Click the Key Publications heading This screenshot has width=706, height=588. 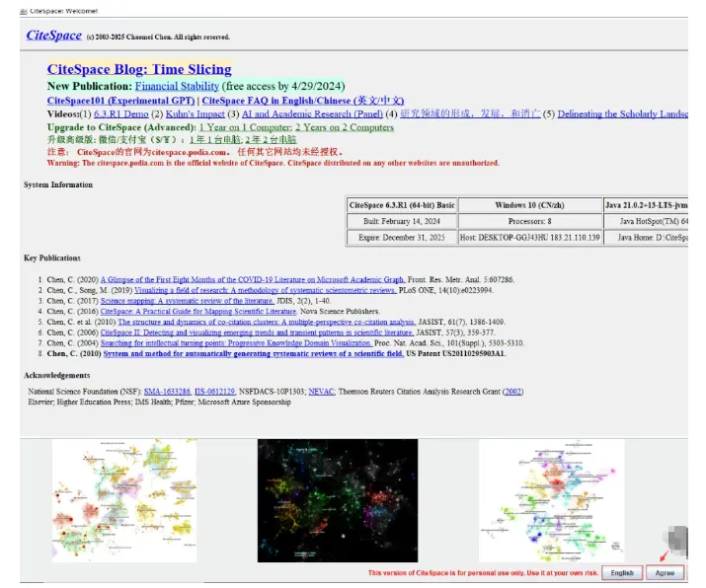coord(52,258)
